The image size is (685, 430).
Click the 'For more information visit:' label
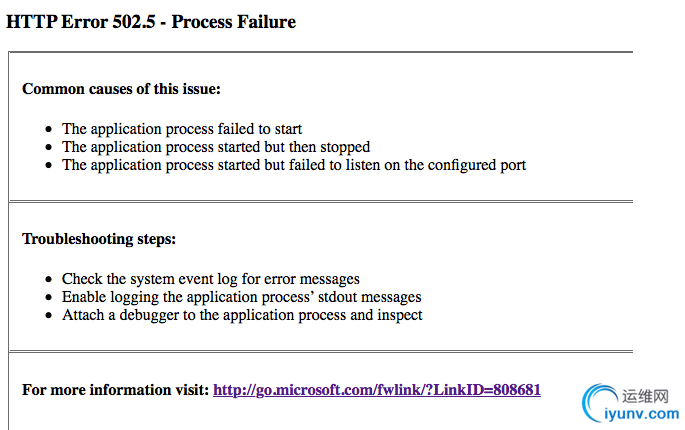tap(116, 390)
